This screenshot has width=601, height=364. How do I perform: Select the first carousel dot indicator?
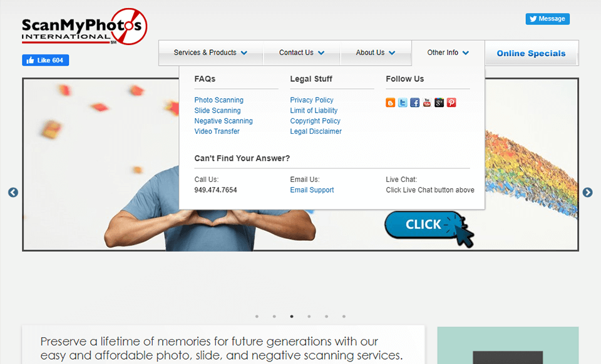(257, 316)
